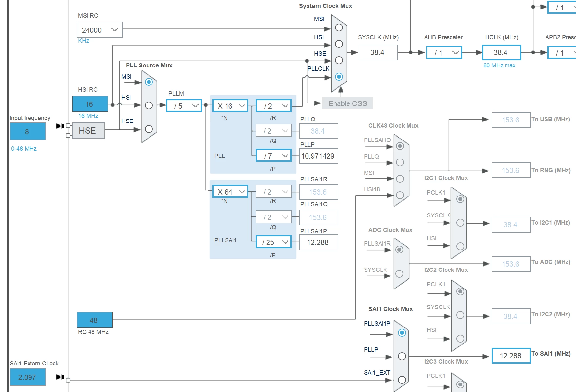Viewport: 576px width, 392px height.
Task: Select PLLP in SAI1 Clock Mux
Action: pyautogui.click(x=402, y=356)
